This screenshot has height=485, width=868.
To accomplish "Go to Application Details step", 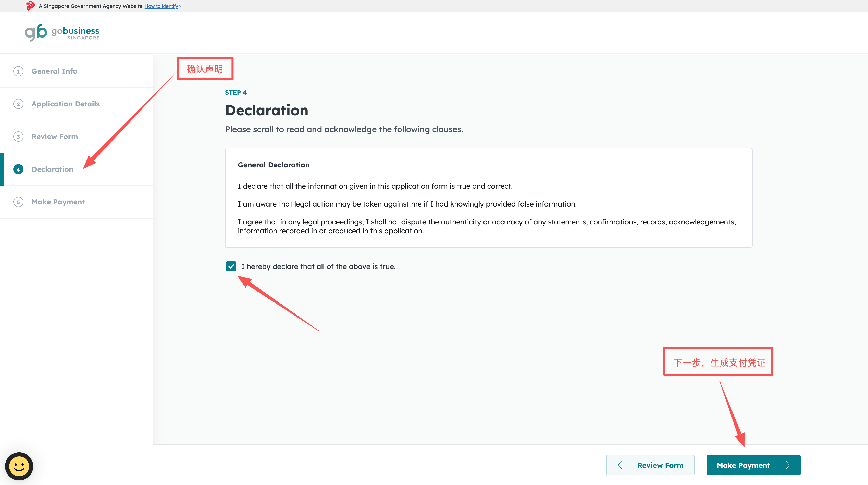I will click(65, 104).
